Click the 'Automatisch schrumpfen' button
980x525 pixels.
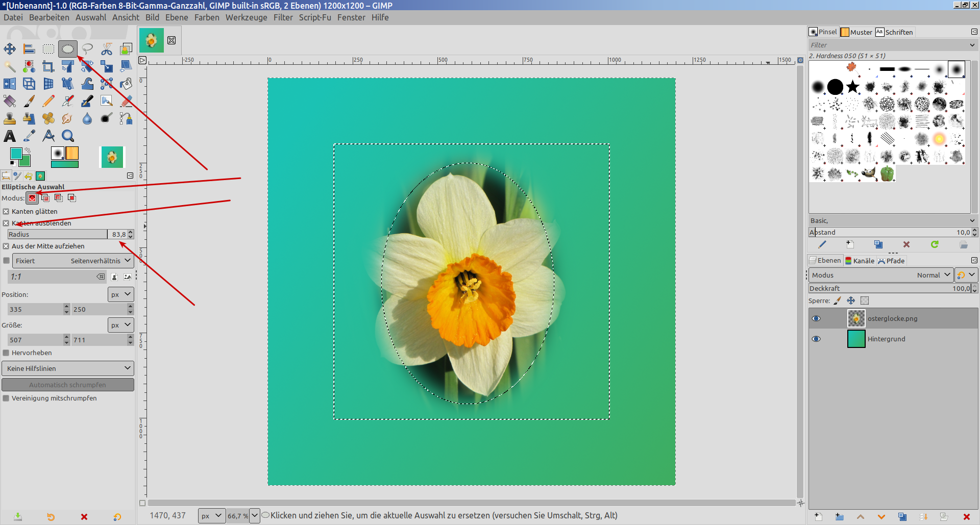[x=68, y=385]
